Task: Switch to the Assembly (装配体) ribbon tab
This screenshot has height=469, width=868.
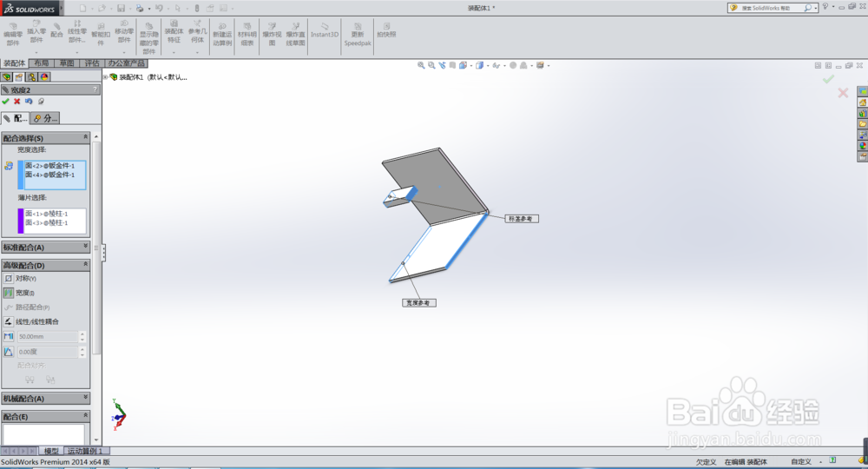Action: pyautogui.click(x=15, y=63)
